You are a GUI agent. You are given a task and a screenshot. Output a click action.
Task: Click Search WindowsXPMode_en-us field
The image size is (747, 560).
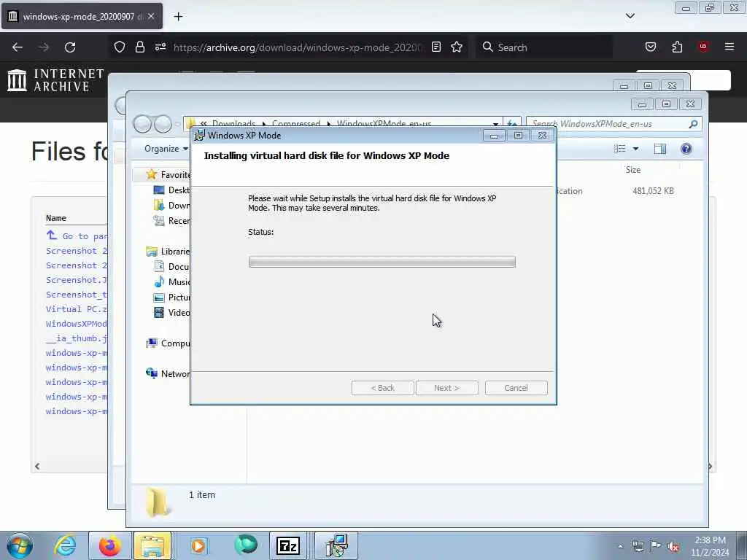(608, 124)
